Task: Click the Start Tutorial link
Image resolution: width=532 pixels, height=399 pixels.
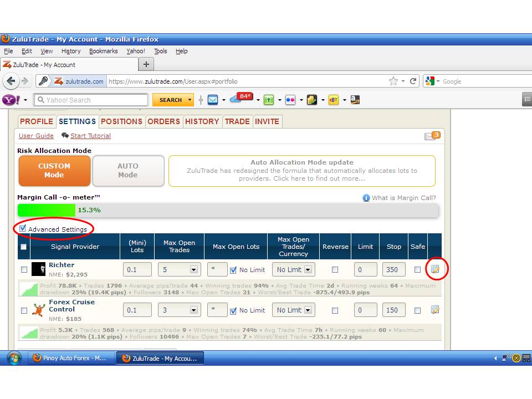Action: point(90,136)
